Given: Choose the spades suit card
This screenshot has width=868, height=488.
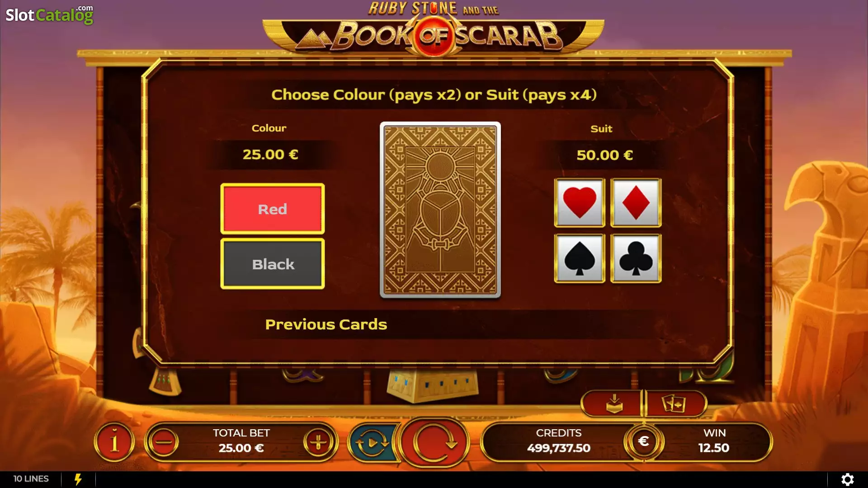Looking at the screenshot, I should (580, 258).
